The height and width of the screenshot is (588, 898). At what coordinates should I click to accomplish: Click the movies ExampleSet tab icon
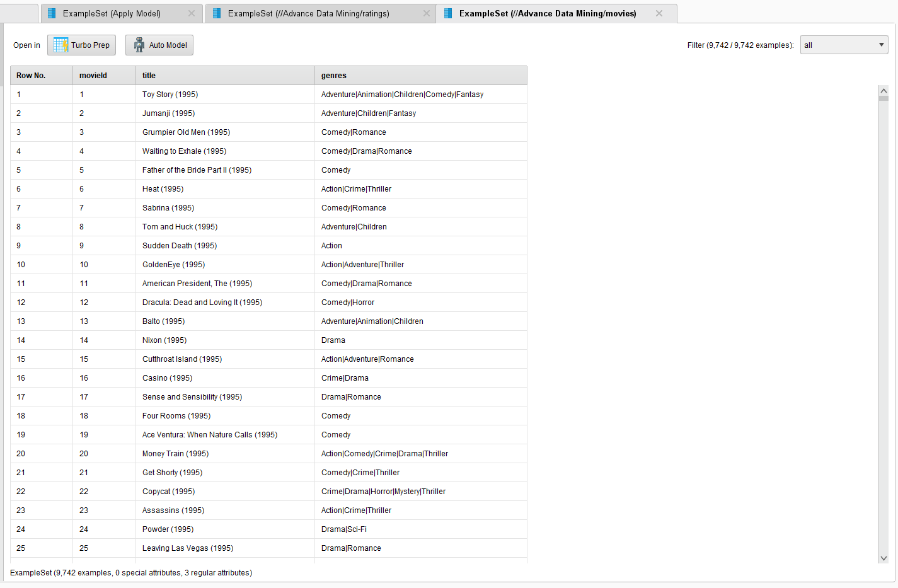[x=448, y=13]
